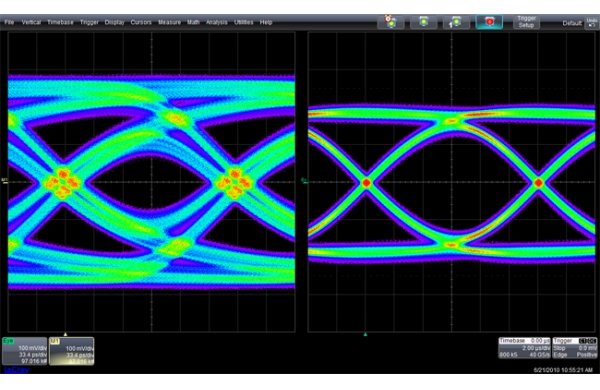Open the File menu
Viewport: 600px width, 390px height.
click(9, 23)
